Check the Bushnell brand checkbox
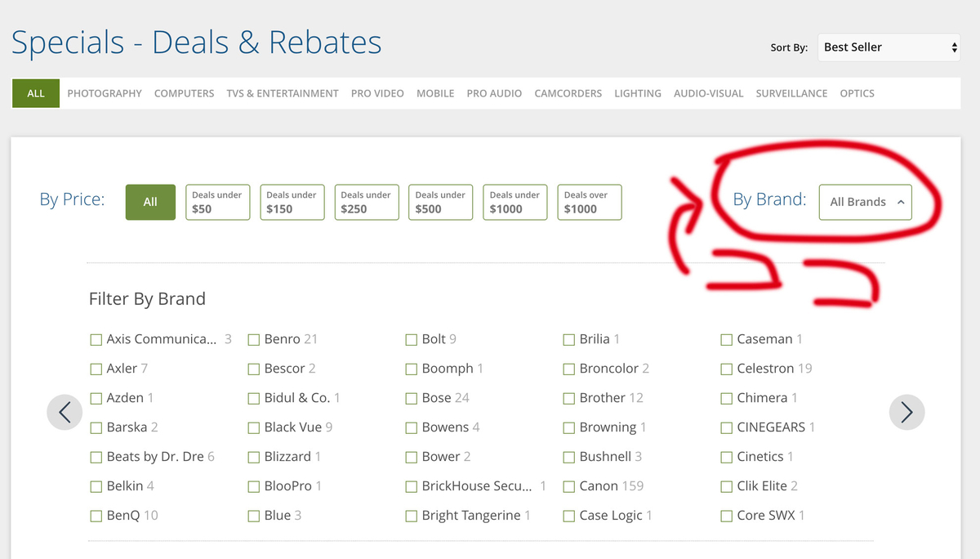Viewport: 980px width, 559px height. coord(569,457)
